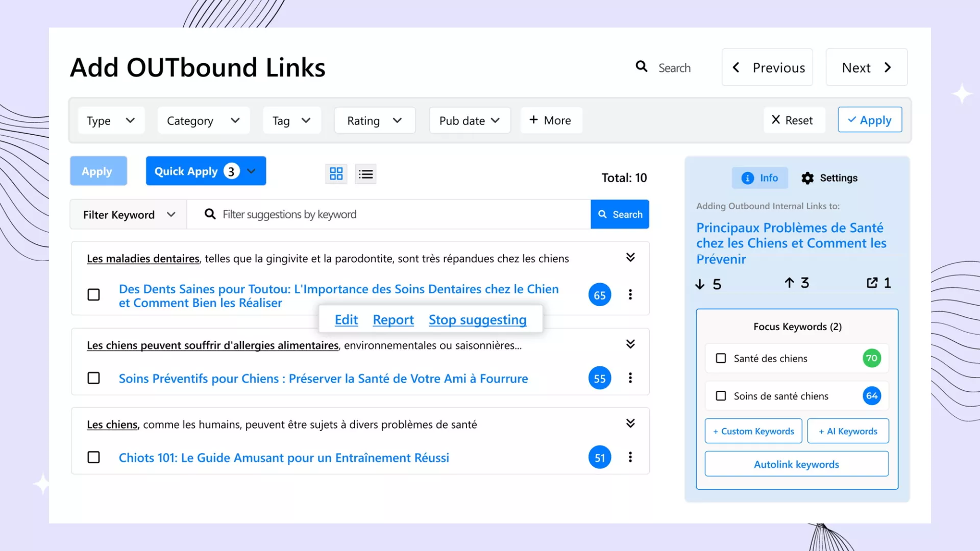Switch to list view layout icon

pyautogui.click(x=365, y=174)
